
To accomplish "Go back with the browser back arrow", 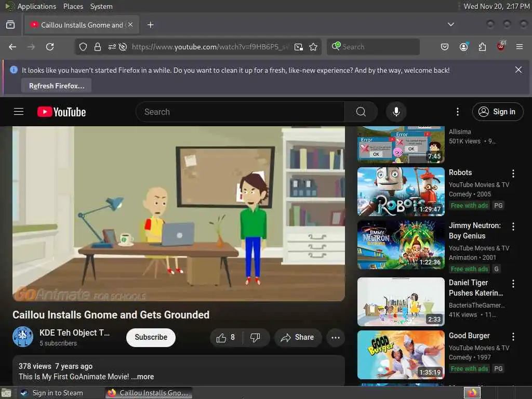I will pos(12,47).
